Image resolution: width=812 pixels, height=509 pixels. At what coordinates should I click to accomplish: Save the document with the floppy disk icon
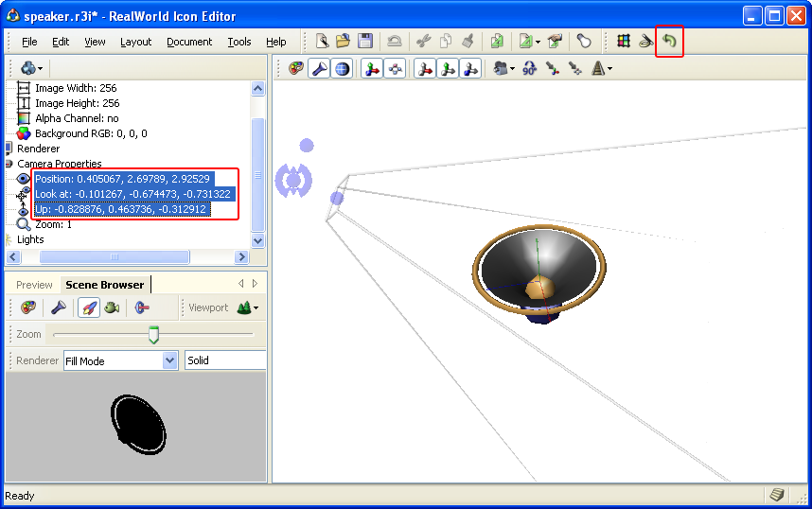365,41
